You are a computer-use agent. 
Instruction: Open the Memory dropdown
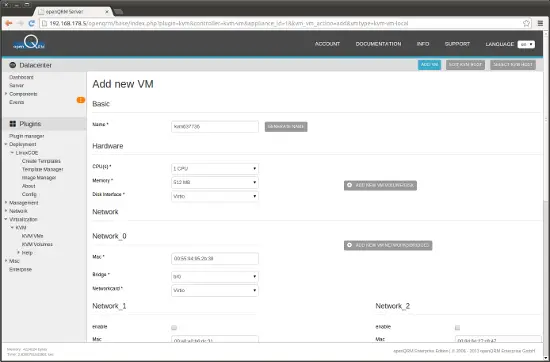pyautogui.click(x=215, y=182)
